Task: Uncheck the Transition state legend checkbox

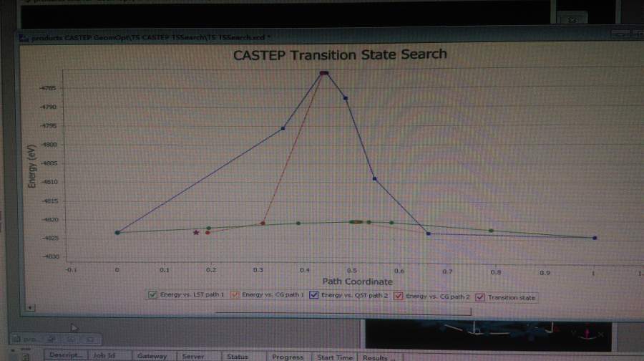Action: tap(479, 297)
